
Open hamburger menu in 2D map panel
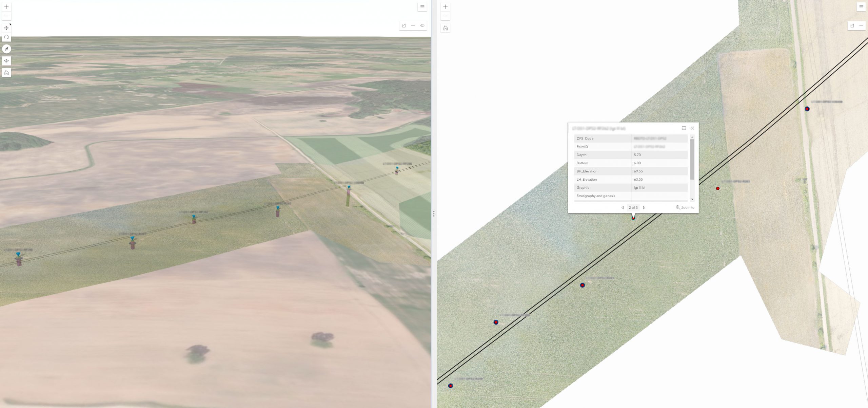tap(861, 7)
